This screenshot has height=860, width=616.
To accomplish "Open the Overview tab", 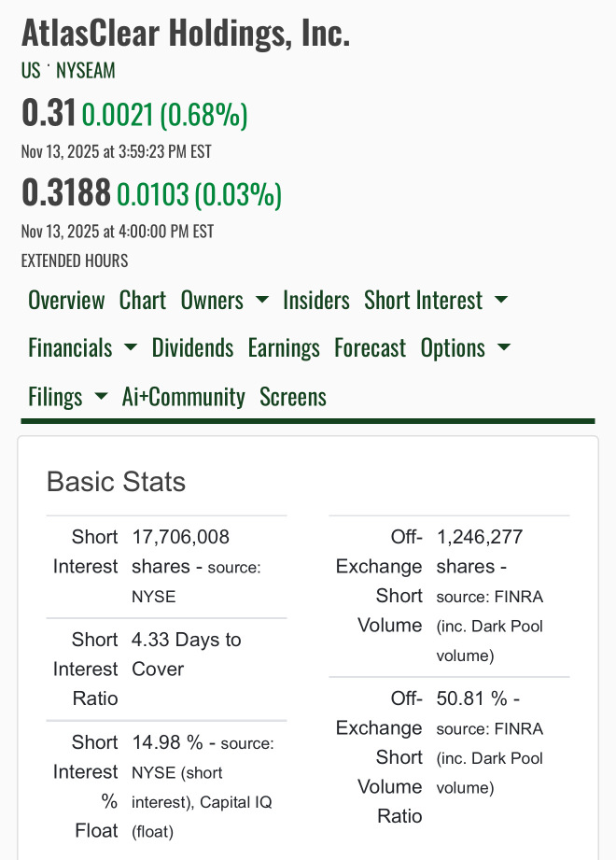I will (66, 300).
